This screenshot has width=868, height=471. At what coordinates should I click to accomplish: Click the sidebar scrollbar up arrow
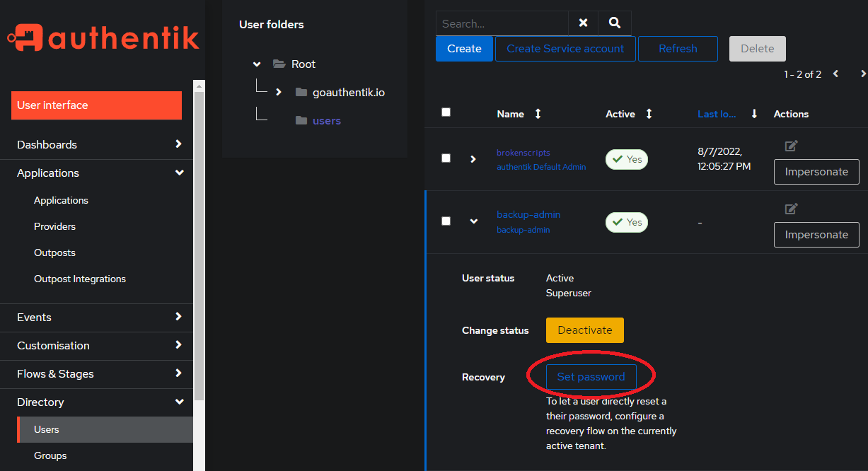[x=199, y=86]
